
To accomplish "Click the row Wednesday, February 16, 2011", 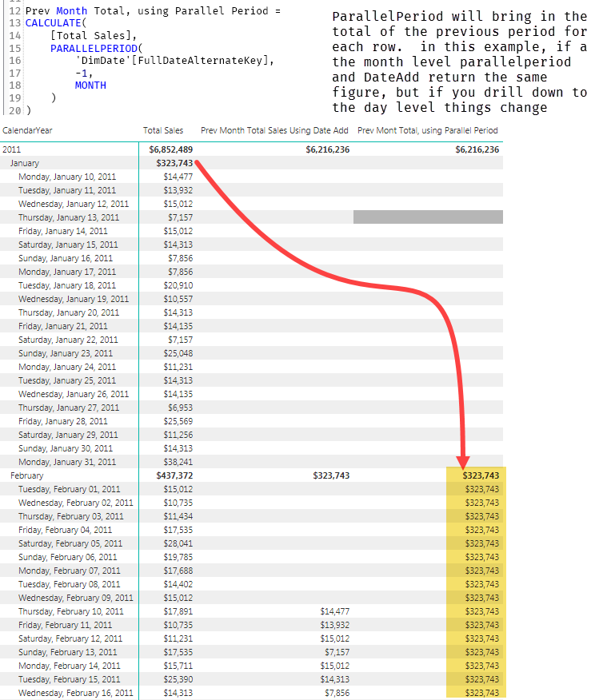I will pos(251,693).
